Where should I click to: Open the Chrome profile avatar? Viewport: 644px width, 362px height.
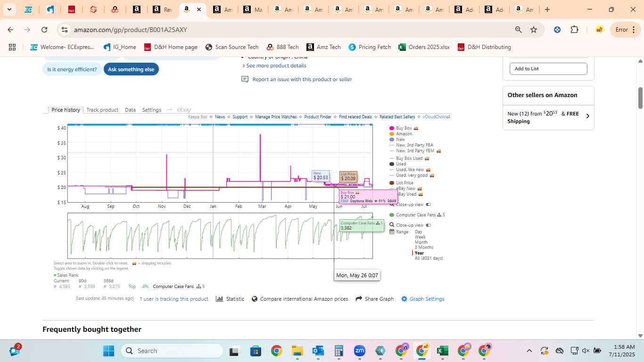pyautogui.click(x=599, y=30)
